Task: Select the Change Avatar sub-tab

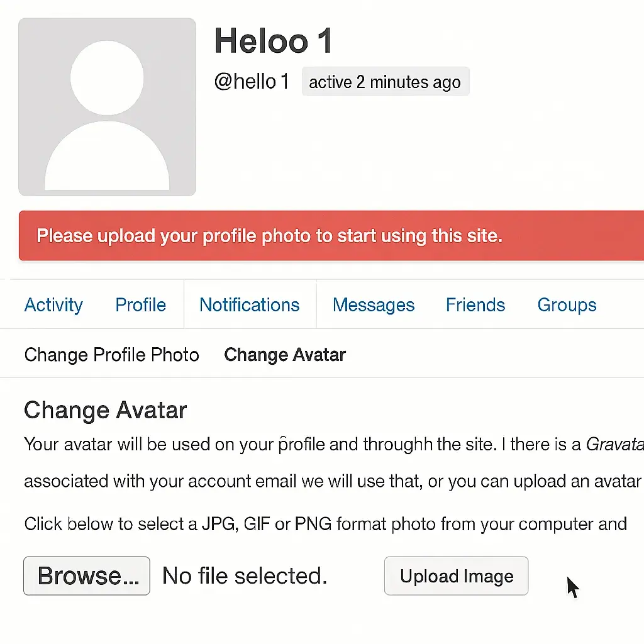Action: (285, 355)
